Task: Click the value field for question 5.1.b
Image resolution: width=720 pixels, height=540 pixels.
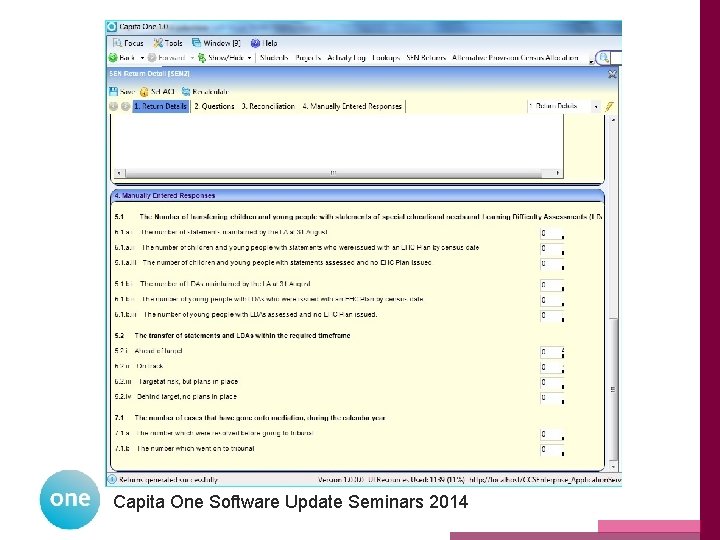Action: point(551,285)
